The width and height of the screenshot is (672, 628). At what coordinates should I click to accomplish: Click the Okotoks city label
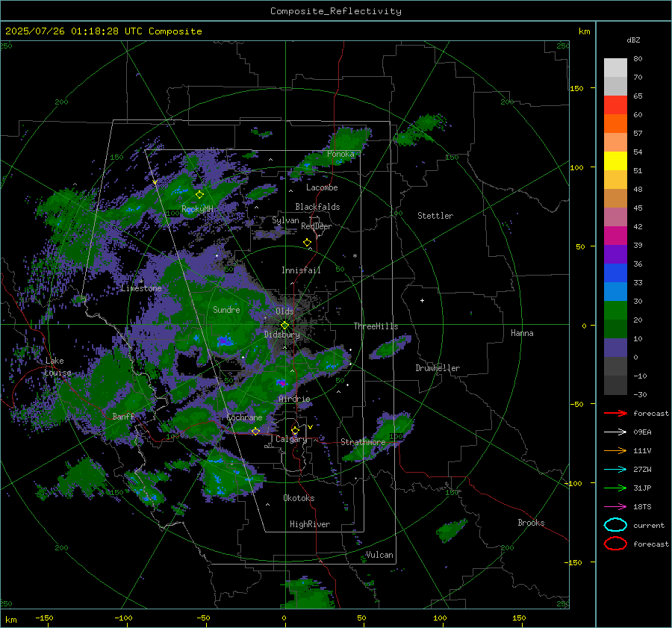coord(299,498)
